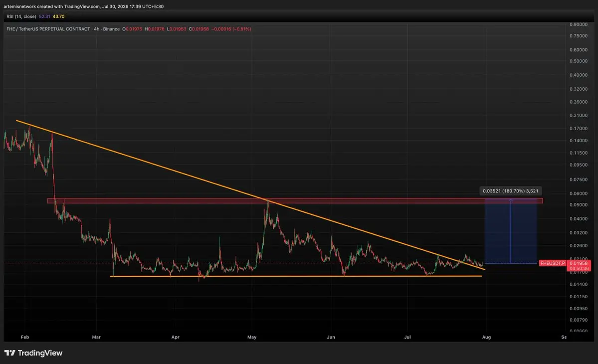Click the 0.00950 price axis label
Screen dimensions: 598x364
click(579, 309)
